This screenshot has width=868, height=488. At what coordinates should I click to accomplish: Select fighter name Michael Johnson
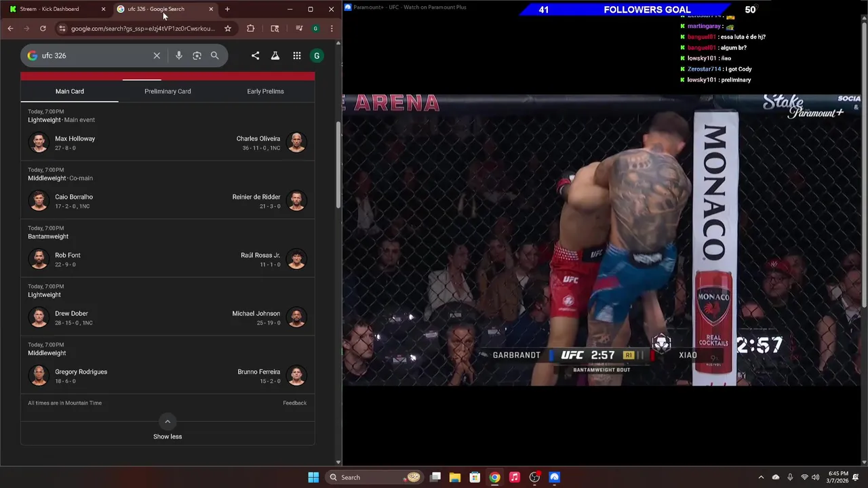(x=256, y=313)
